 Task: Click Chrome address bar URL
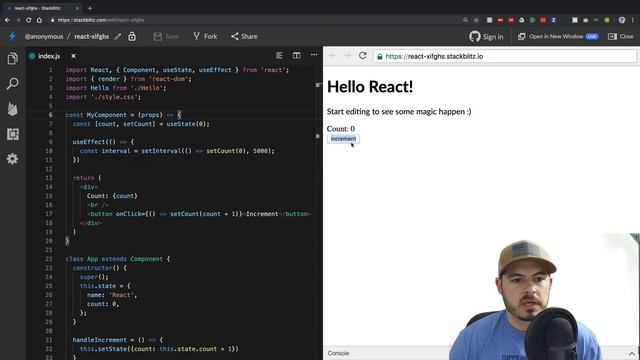click(101, 20)
